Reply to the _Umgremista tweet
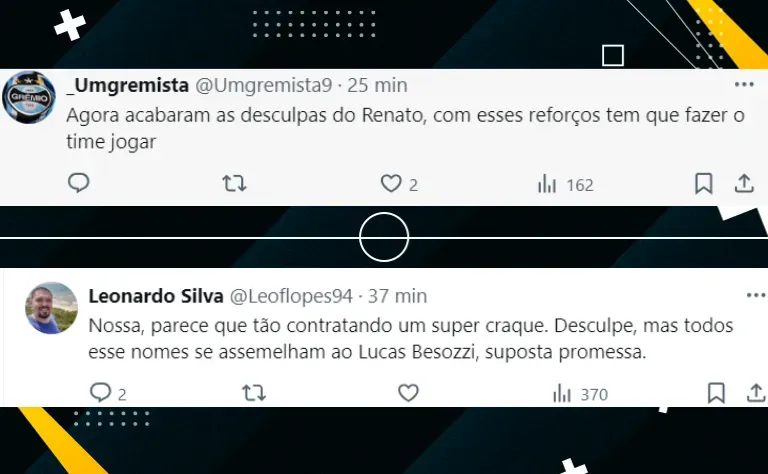The width and height of the screenshot is (768, 474). point(78,183)
